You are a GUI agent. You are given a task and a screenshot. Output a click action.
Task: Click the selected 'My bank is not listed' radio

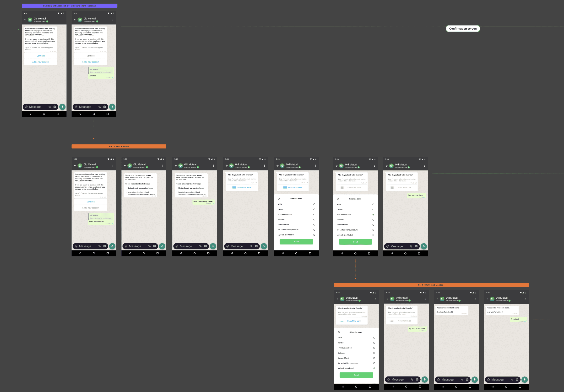pos(374,368)
